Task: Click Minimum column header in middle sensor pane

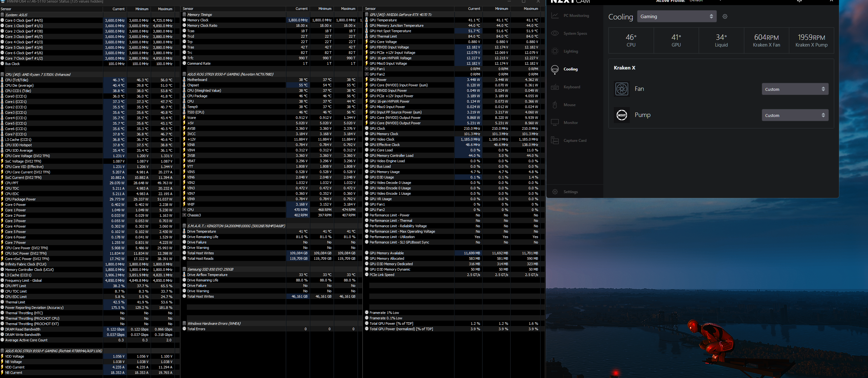Action: tap(322, 9)
